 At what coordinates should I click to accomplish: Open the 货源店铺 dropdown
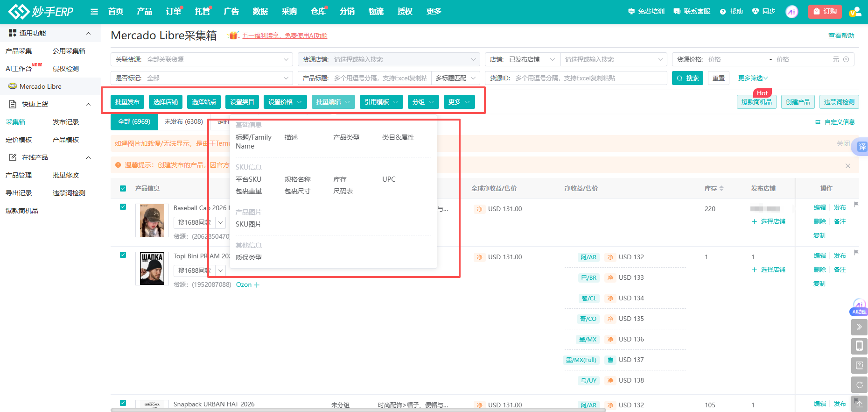389,59
